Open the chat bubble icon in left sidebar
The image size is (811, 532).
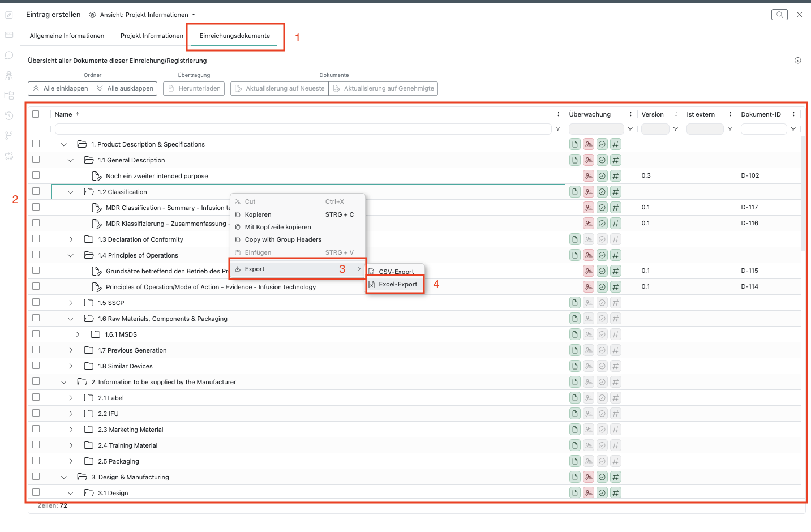pyautogui.click(x=9, y=55)
